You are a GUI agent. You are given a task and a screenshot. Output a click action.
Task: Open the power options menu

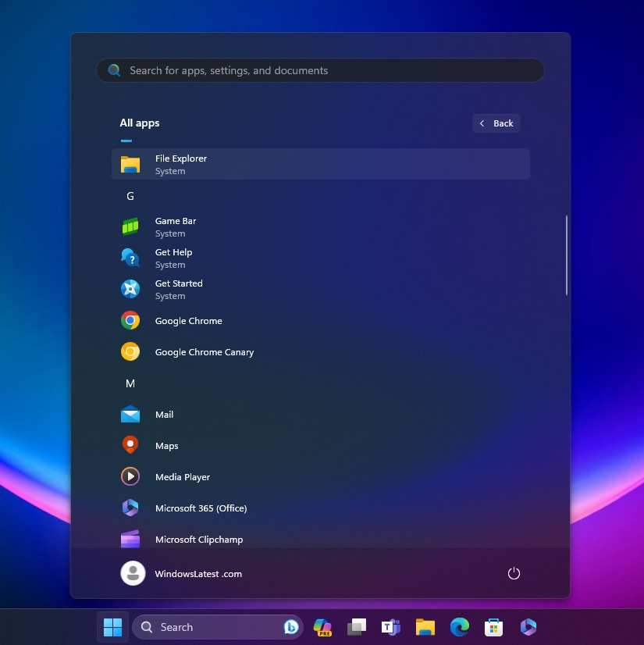point(514,573)
